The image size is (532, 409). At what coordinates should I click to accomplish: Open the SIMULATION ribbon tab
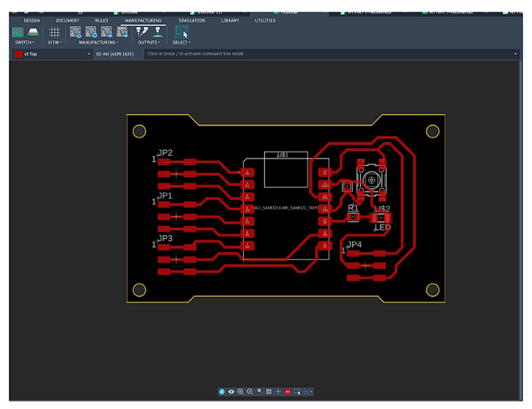[x=192, y=20]
